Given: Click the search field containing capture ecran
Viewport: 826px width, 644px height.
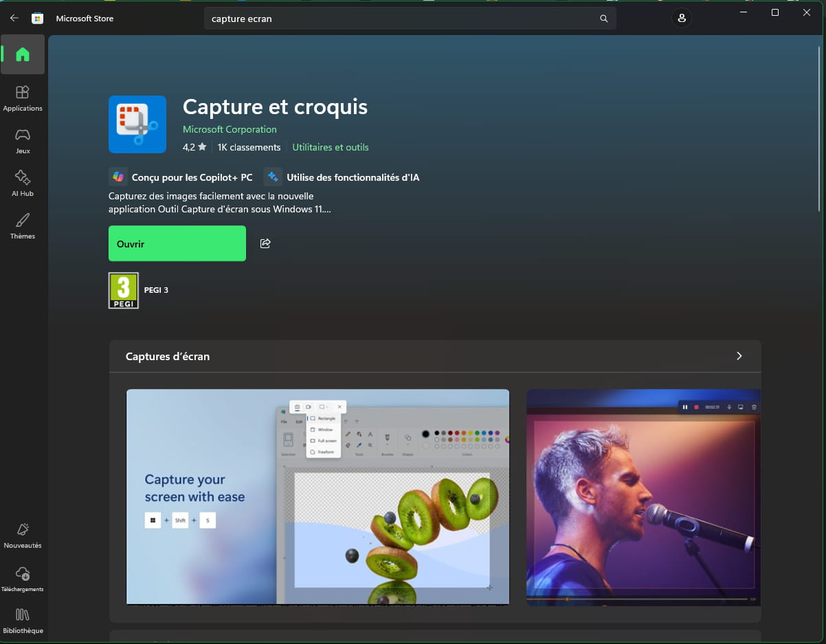Looking at the screenshot, I should point(410,19).
